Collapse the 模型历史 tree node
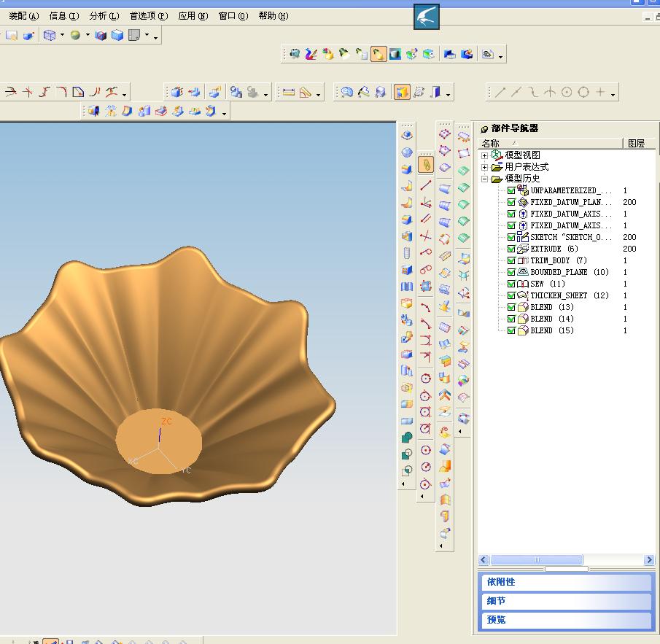Screen dimensions: 660x644 pos(484,179)
